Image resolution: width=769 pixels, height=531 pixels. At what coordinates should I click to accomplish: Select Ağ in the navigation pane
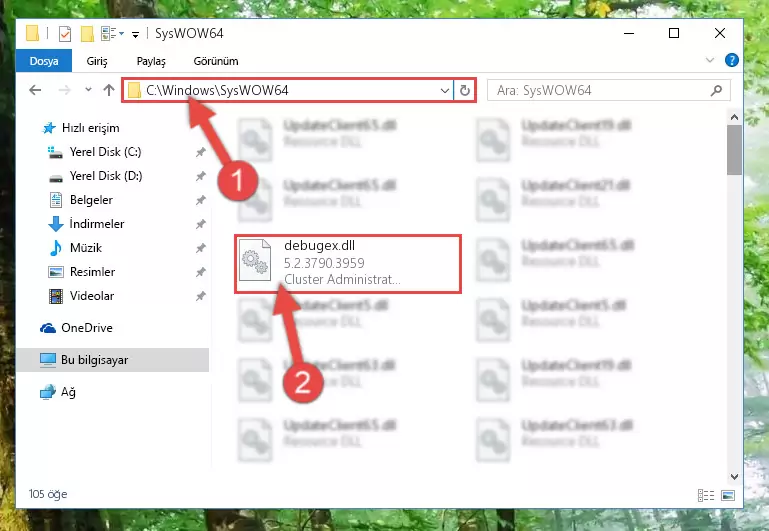pyautogui.click(x=68, y=392)
